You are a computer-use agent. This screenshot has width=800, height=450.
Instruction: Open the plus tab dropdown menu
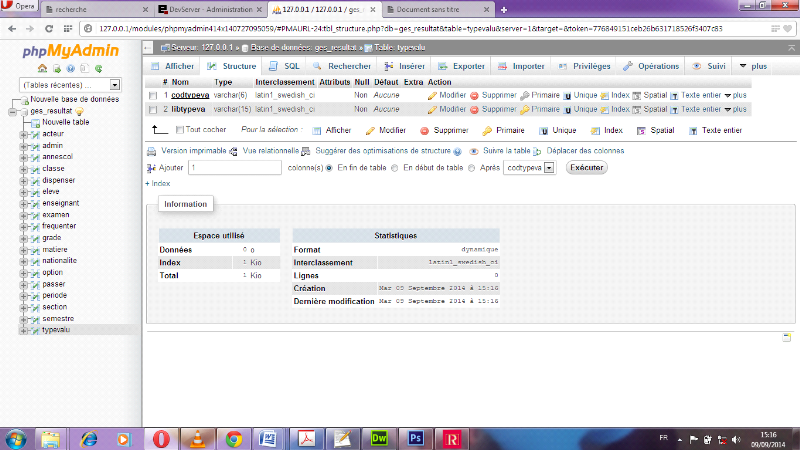click(753, 66)
